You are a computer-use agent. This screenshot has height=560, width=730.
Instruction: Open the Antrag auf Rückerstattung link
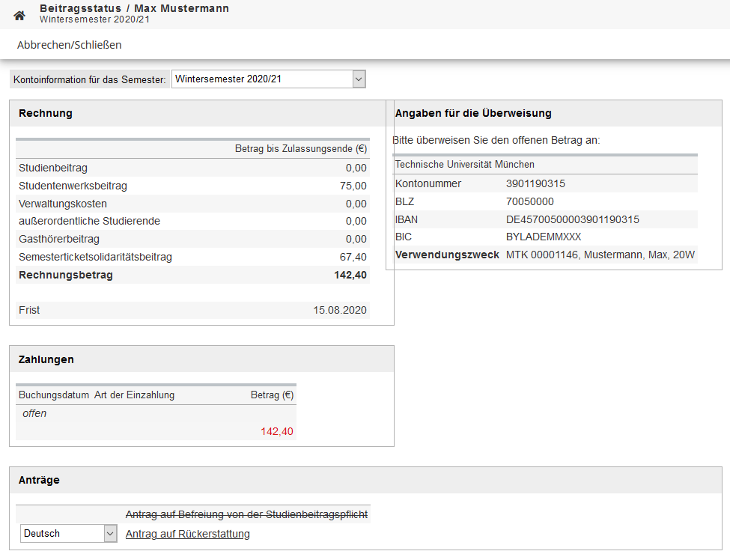187,534
